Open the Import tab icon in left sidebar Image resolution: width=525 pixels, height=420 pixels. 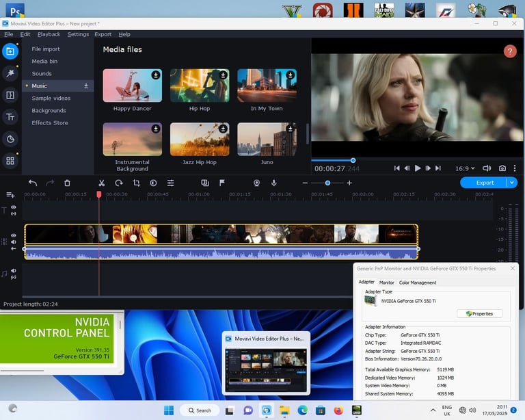10,51
